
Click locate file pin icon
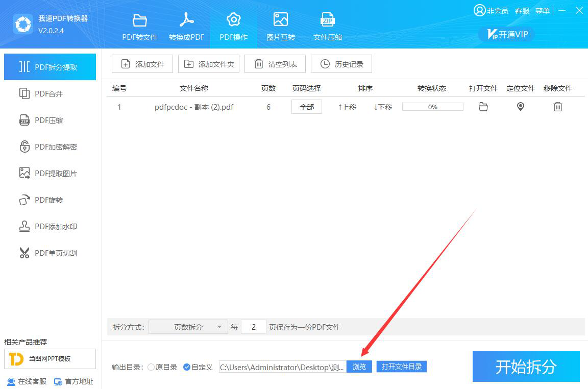(520, 107)
